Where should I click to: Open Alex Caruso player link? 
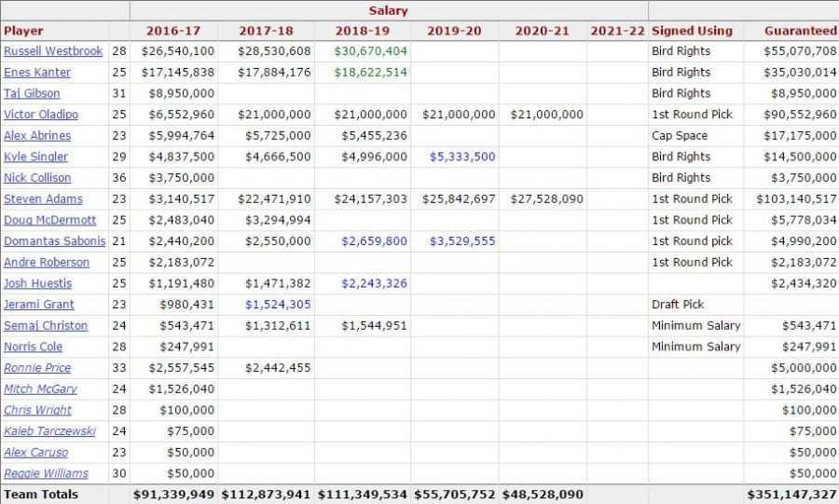[x=35, y=452]
